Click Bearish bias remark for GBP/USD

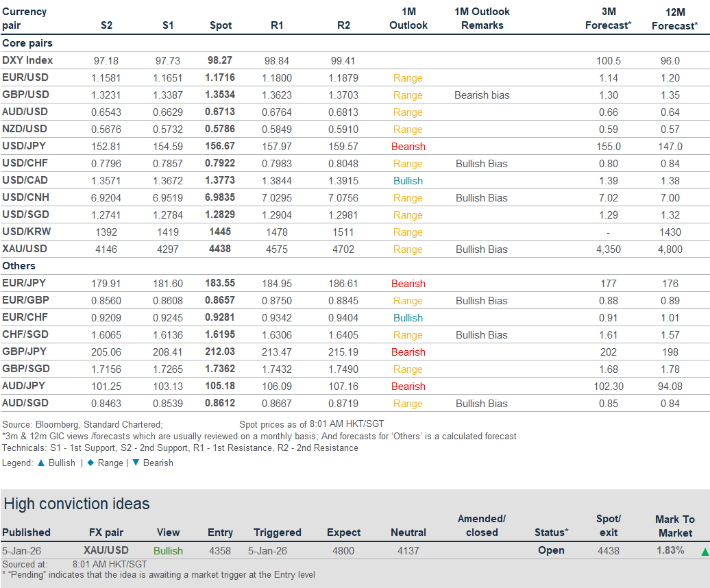tap(482, 95)
